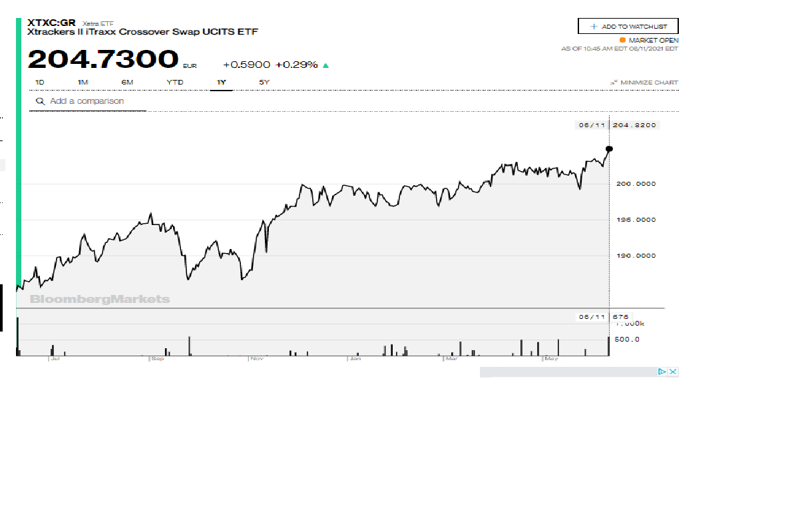Screen dimensions: 812x506
Task: Close the ad using the X icon
Action: pos(674,372)
